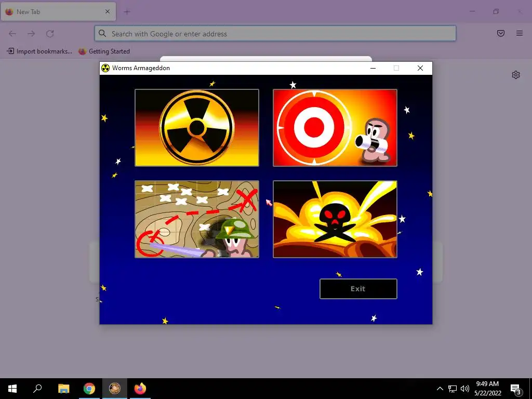This screenshot has height=399, width=532.
Task: Click the Firefox back arrow
Action: (x=12, y=34)
